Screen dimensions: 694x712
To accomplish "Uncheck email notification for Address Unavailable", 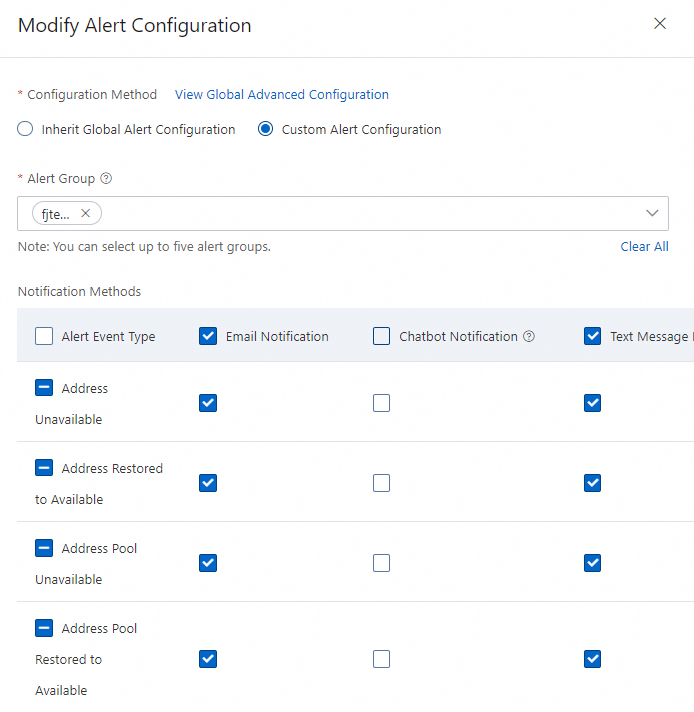I will (x=208, y=403).
